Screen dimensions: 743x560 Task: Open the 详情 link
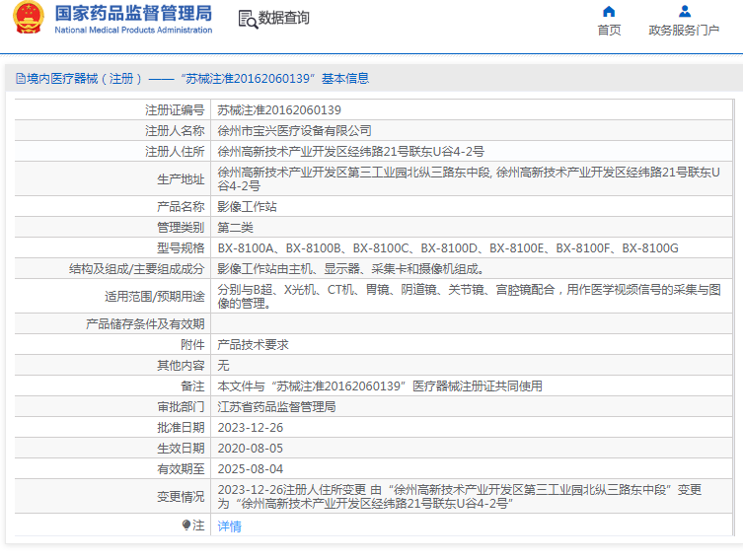point(229,525)
